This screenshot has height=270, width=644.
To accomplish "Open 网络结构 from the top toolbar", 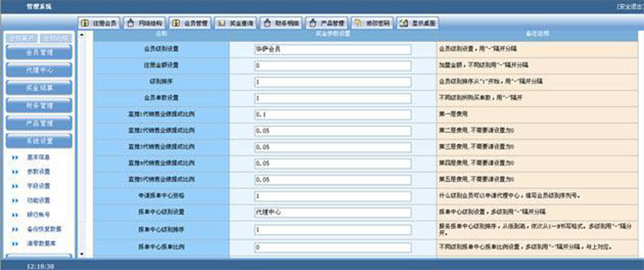I will (144, 23).
